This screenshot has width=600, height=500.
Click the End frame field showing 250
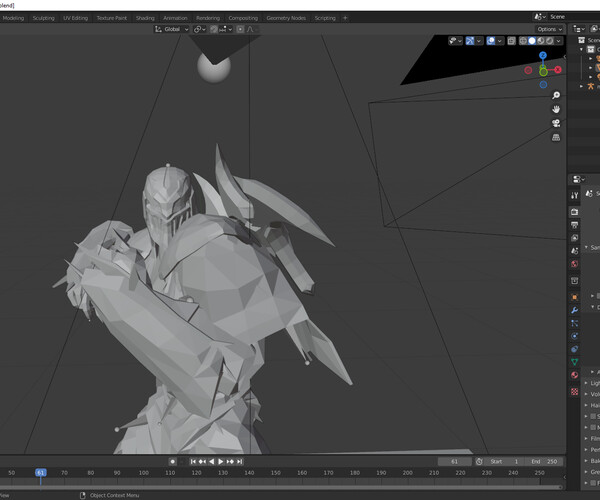(543, 461)
